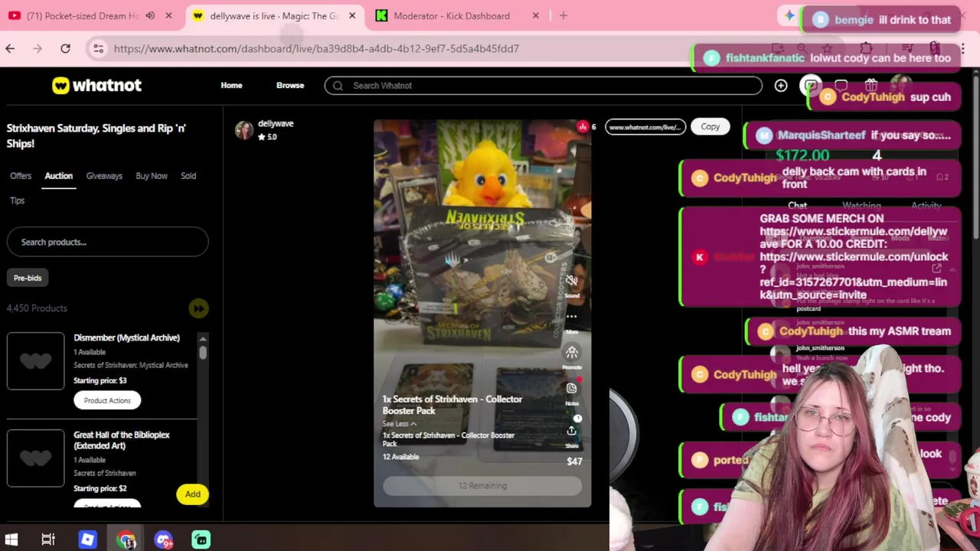Open the Giveaways tab
980x551 pixels.
pyautogui.click(x=104, y=176)
